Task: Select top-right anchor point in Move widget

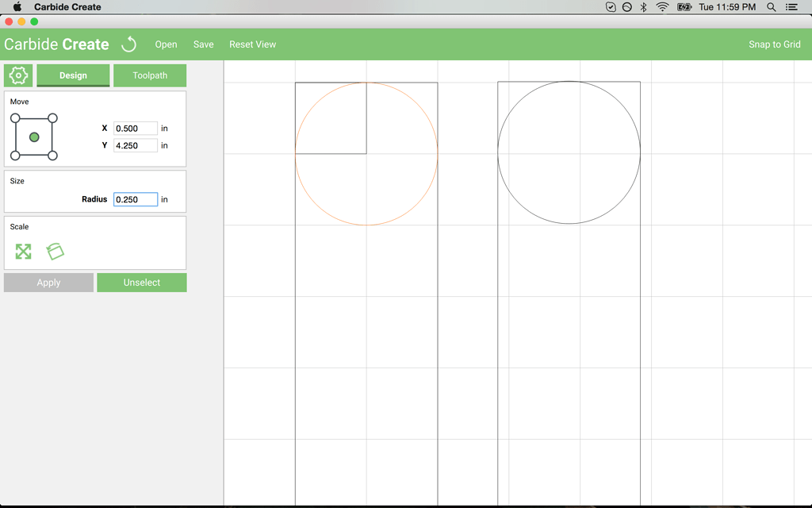Action: [x=52, y=118]
